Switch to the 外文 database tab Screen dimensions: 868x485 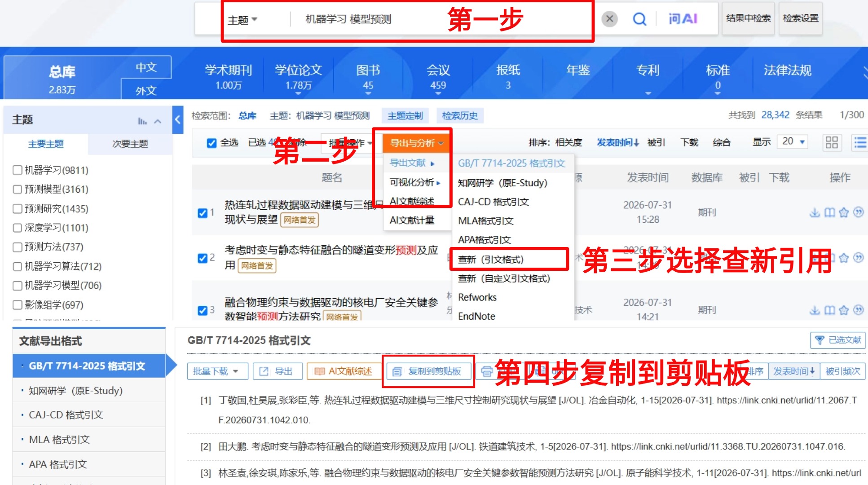click(x=146, y=90)
